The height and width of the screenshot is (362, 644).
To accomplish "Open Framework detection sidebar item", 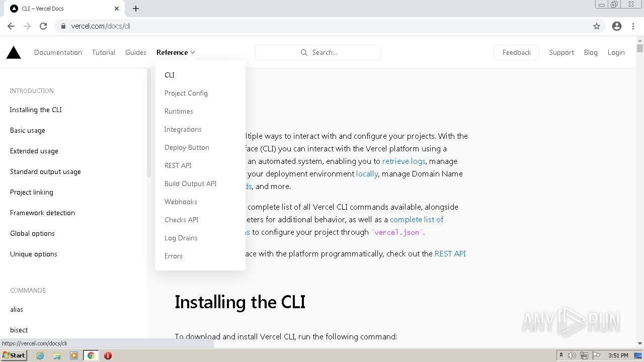I will 42,213.
